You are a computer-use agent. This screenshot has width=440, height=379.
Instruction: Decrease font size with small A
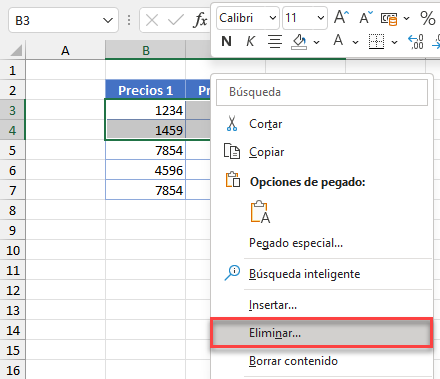point(366,18)
